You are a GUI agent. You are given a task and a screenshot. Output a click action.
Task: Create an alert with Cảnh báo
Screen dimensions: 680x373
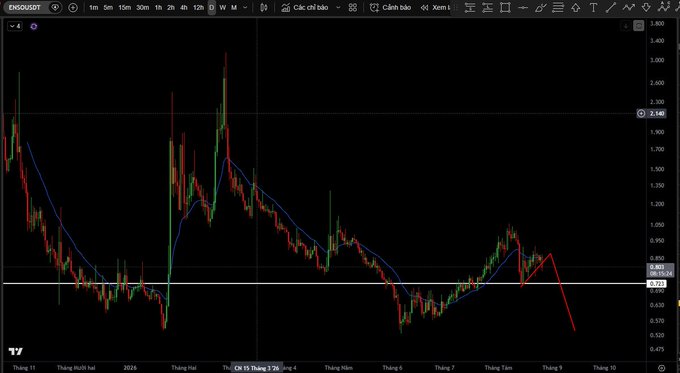[390, 7]
